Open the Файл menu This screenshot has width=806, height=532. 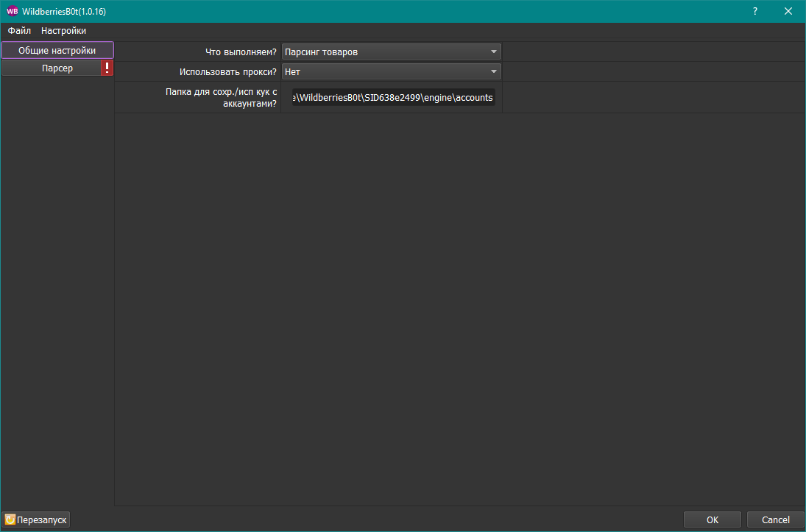click(x=19, y=31)
